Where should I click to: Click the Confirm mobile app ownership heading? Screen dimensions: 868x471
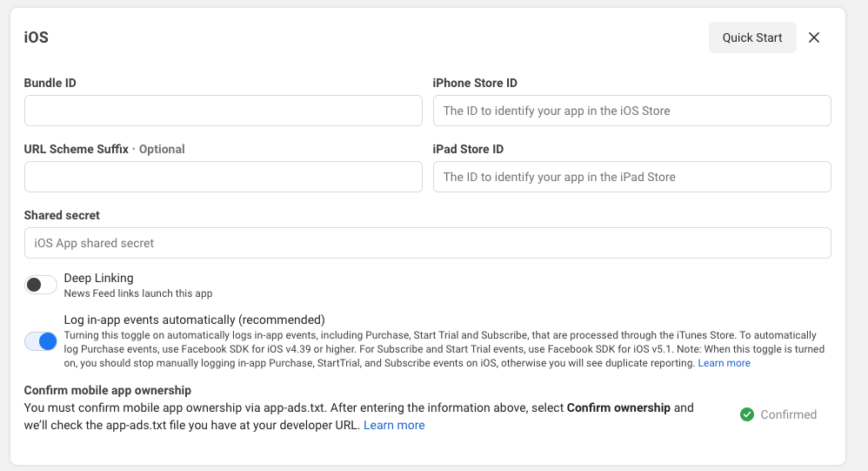(x=107, y=390)
